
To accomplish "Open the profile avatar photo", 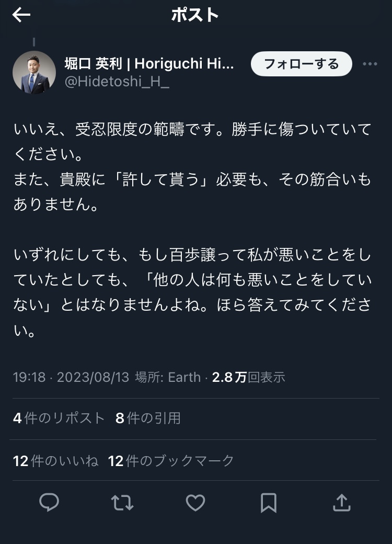I will tap(34, 72).
